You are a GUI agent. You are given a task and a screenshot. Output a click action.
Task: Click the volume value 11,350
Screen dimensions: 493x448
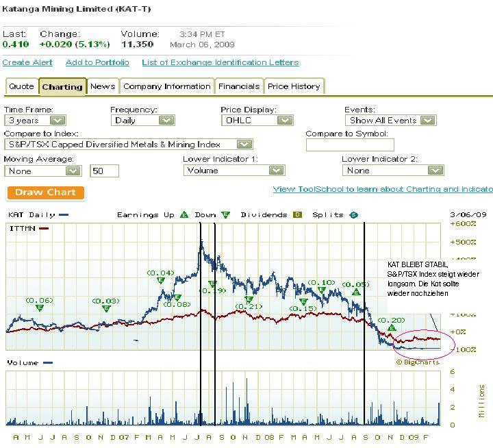(138, 44)
